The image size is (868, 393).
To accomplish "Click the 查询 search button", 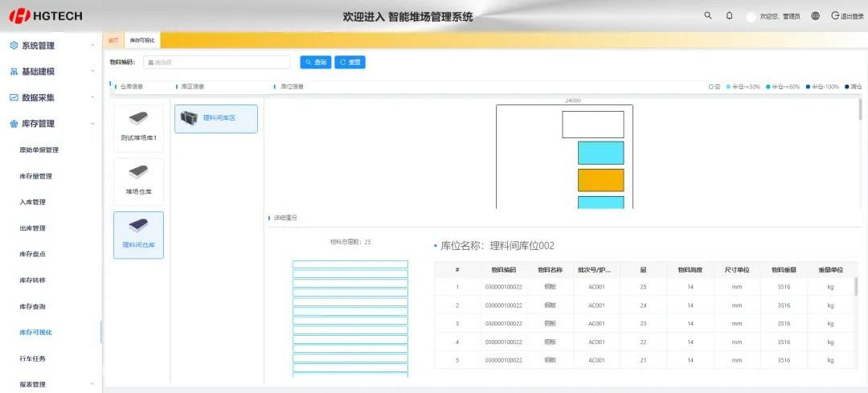I will coord(316,62).
